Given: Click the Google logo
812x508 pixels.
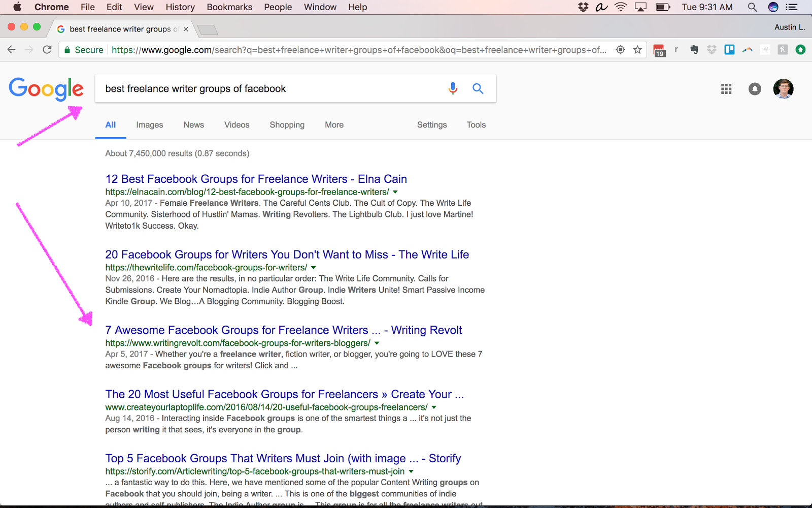Looking at the screenshot, I should (46, 89).
